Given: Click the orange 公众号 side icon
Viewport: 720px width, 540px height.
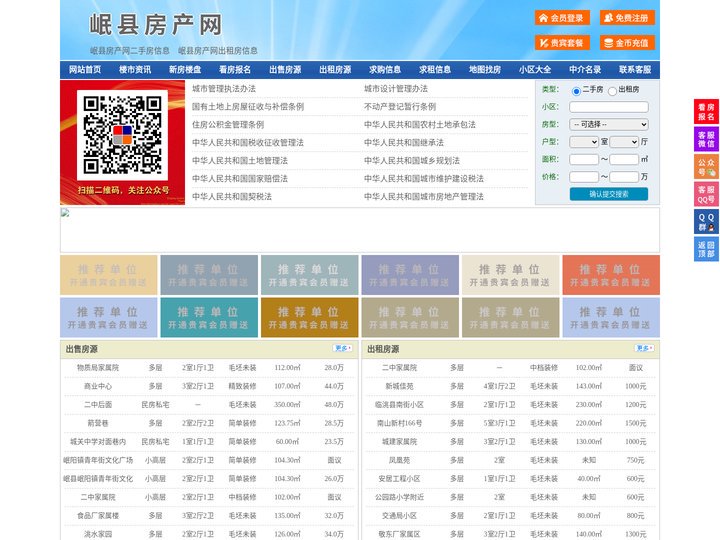Looking at the screenshot, I should pos(706,167).
